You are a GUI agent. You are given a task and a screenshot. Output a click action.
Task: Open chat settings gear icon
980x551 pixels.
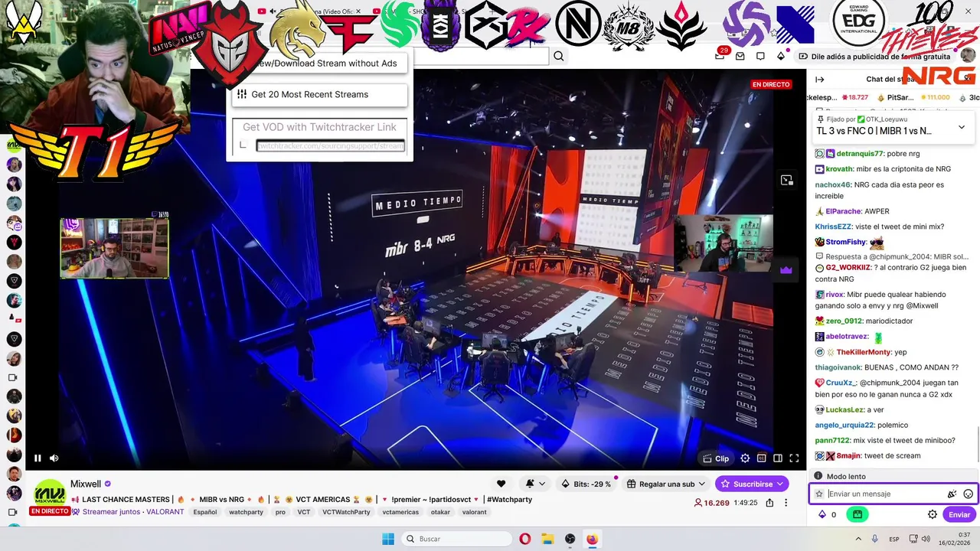[x=932, y=514]
